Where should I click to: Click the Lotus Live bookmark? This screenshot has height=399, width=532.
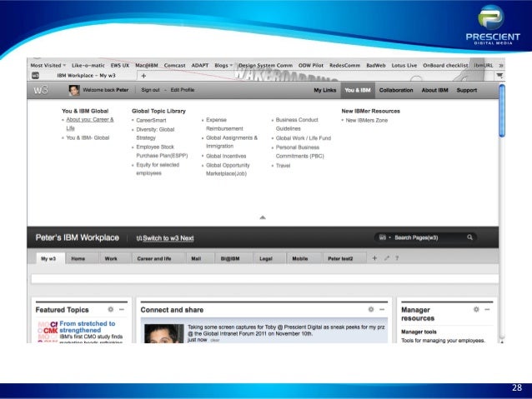[x=404, y=66]
